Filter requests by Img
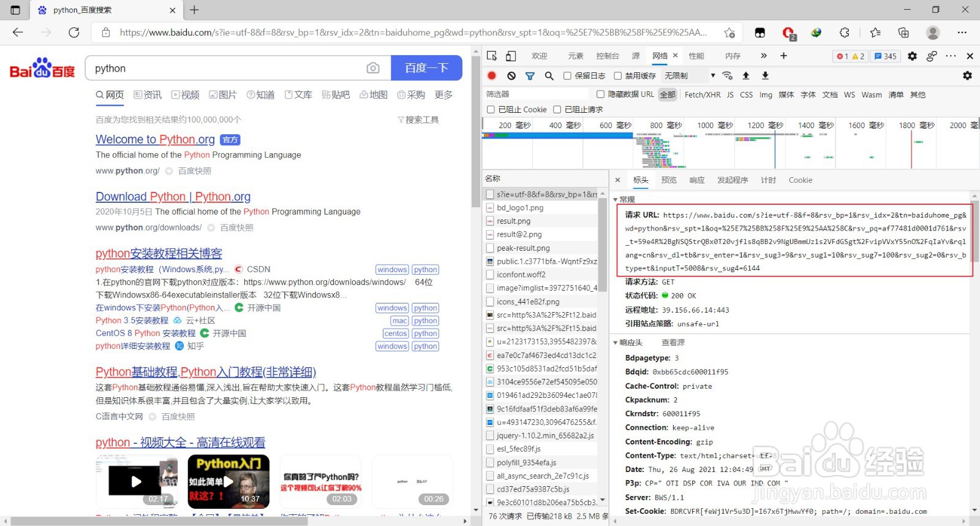The image size is (980, 526). [766, 94]
